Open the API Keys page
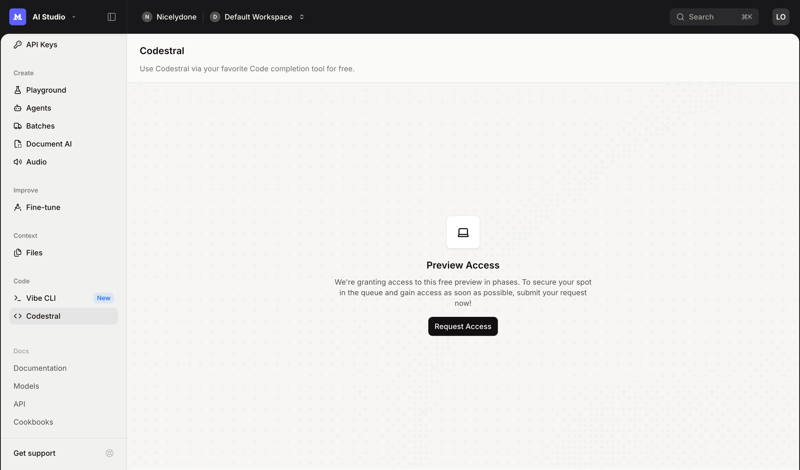The height and width of the screenshot is (470, 800). 41,45
